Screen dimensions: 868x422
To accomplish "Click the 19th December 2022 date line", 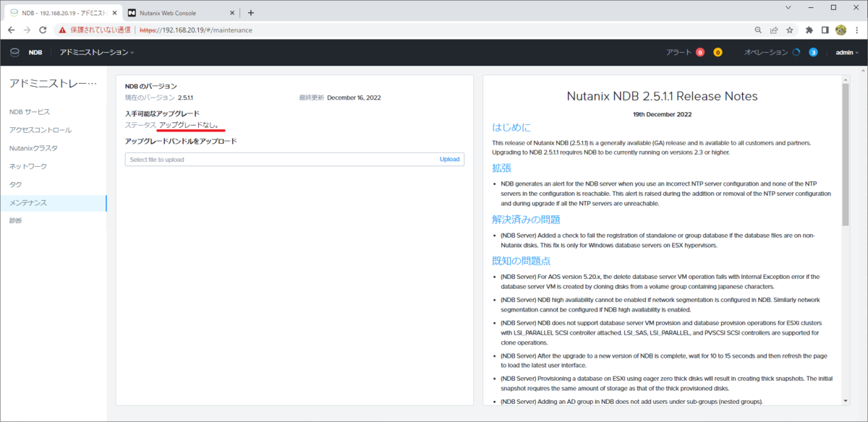I will pos(662,114).
